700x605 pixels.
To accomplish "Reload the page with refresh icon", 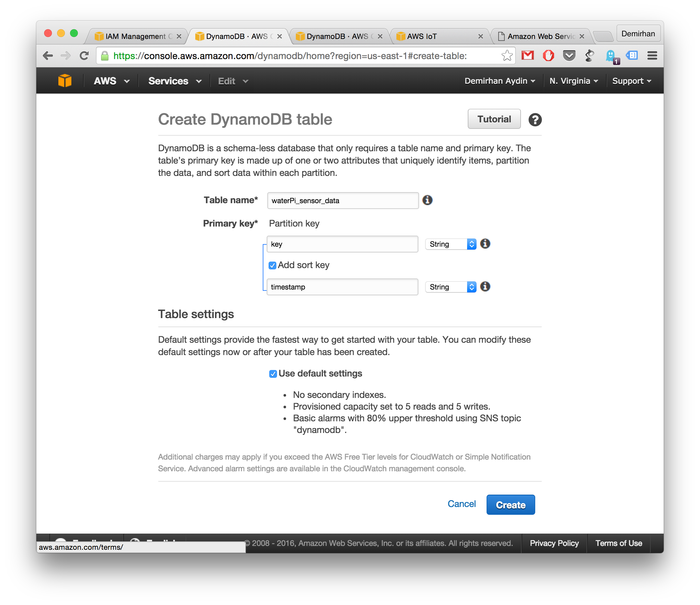I will coord(84,56).
